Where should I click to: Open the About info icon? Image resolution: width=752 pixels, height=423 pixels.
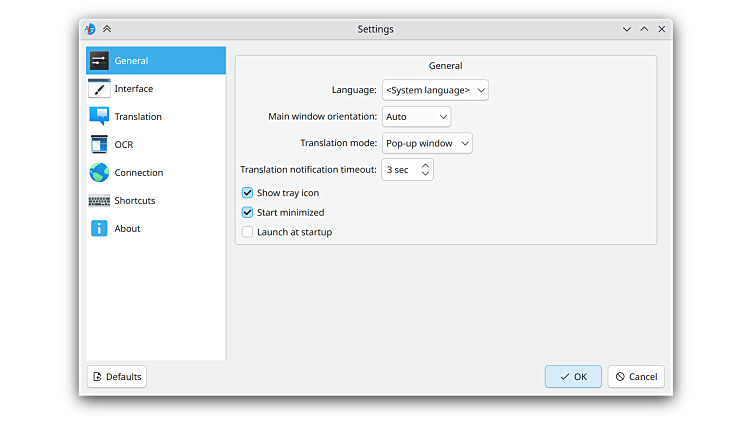click(x=99, y=229)
